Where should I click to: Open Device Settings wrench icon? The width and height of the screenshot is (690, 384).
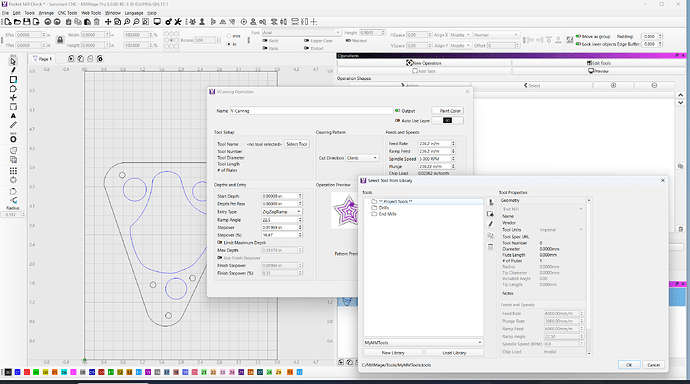178,22
